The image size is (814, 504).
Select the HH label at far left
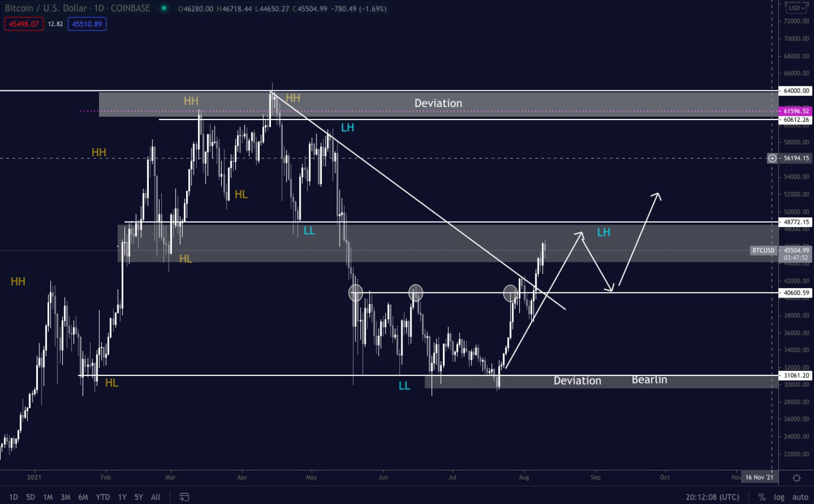point(18,281)
